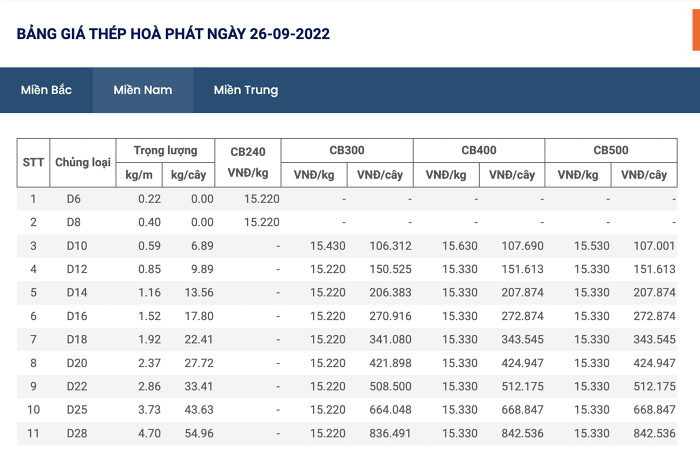Click the value 664.048 in row D25
Viewport: 700px width, 454px height.
tap(390, 410)
